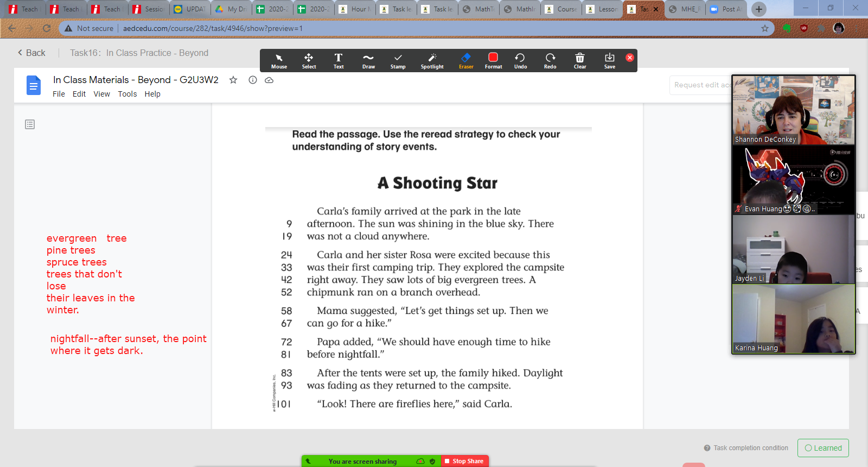Click the red uBlock extension icon
The image size is (868, 467).
tap(804, 28)
